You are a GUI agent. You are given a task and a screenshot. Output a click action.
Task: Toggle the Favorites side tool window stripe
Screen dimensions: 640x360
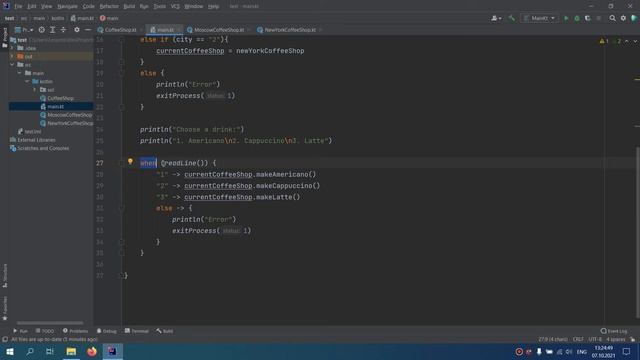click(4, 308)
